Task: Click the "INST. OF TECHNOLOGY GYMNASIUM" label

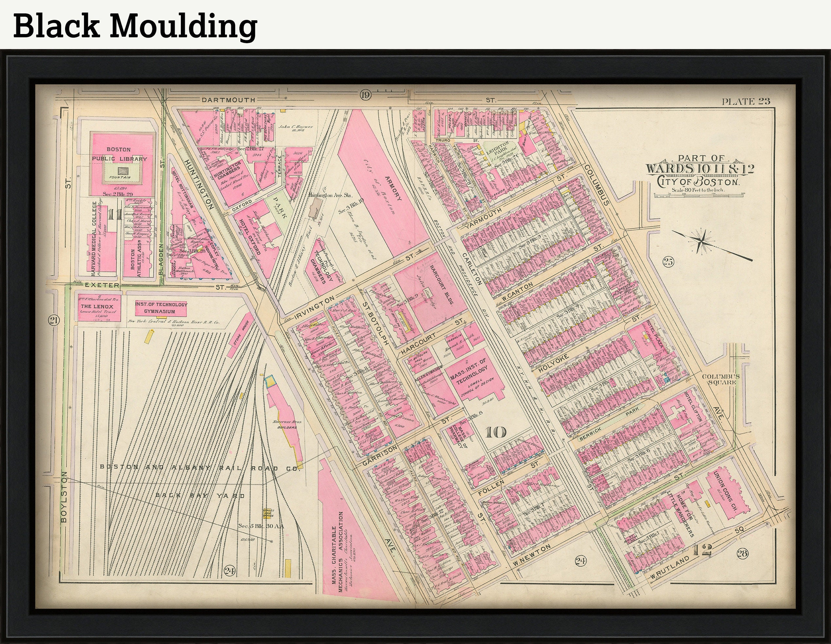Action: coord(161,308)
